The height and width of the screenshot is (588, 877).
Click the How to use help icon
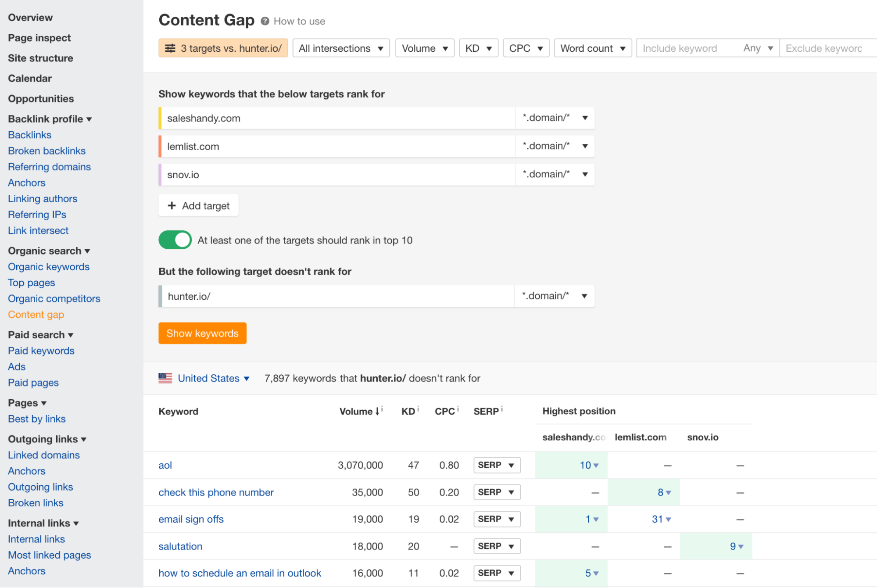click(x=265, y=21)
